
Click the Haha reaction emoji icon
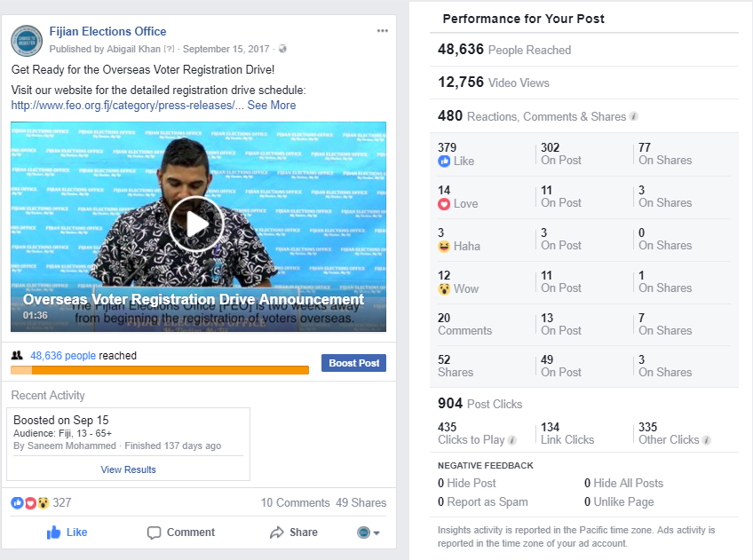[x=444, y=246]
